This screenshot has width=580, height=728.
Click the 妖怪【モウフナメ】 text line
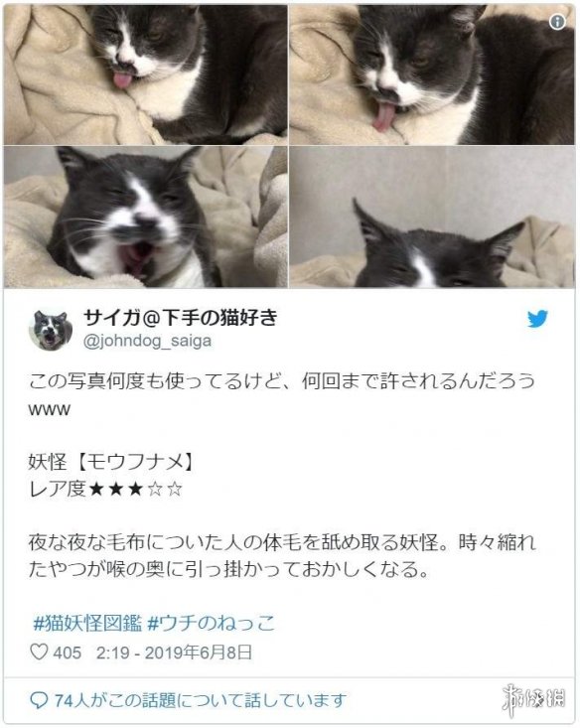click(110, 463)
